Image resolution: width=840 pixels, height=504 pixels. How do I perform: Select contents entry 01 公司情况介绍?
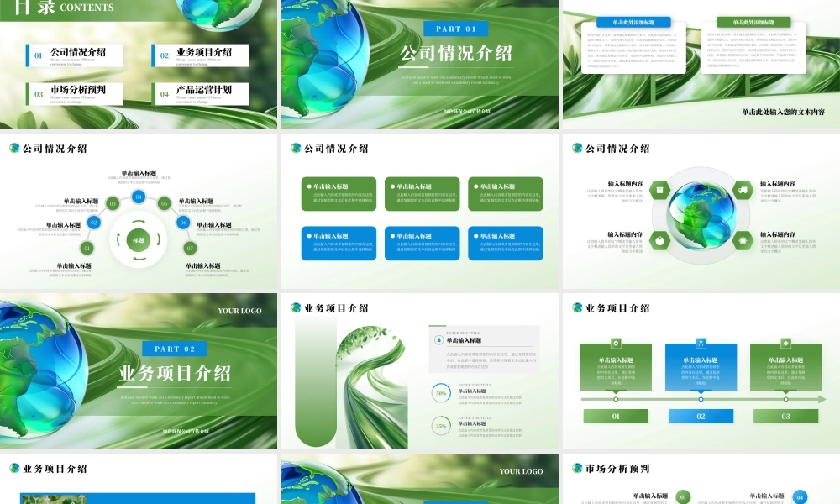pyautogui.click(x=75, y=55)
